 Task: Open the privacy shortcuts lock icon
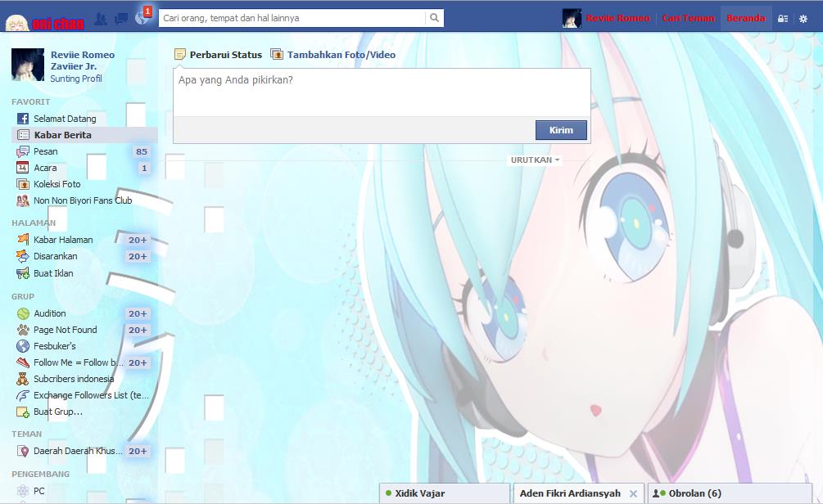(x=783, y=19)
